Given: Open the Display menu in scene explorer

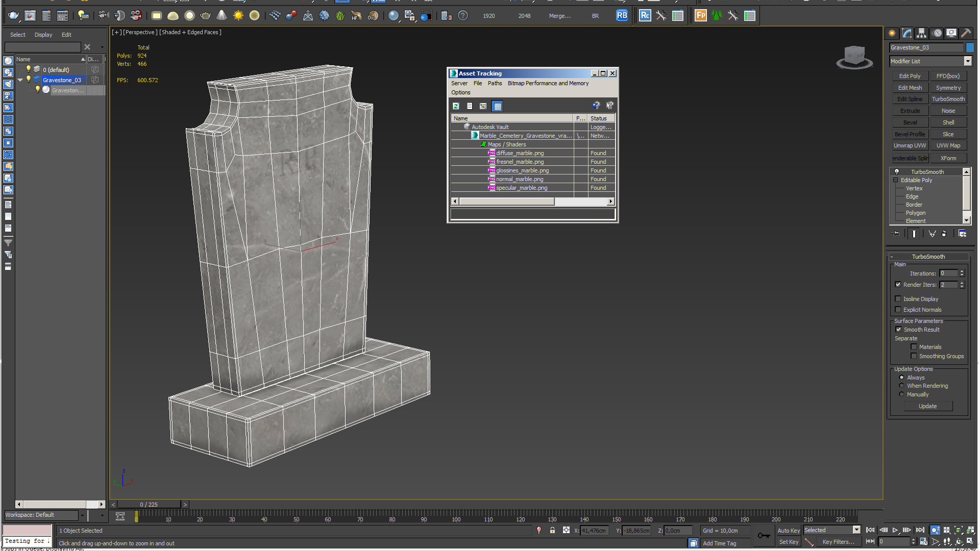Looking at the screenshot, I should tap(43, 35).
